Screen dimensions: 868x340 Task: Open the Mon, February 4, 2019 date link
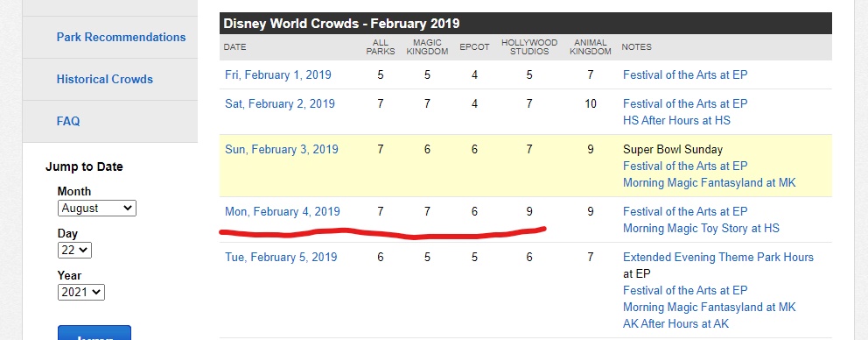click(283, 211)
